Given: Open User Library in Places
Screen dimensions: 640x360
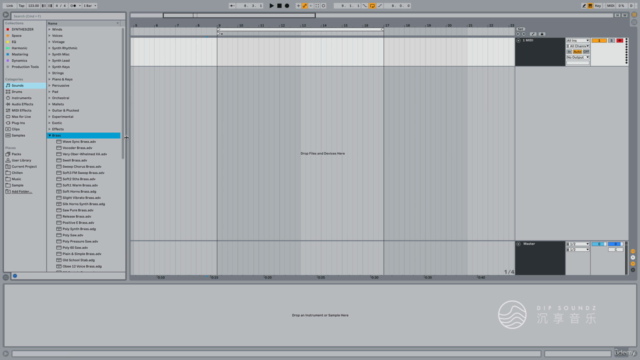Looking at the screenshot, I should point(21,160).
